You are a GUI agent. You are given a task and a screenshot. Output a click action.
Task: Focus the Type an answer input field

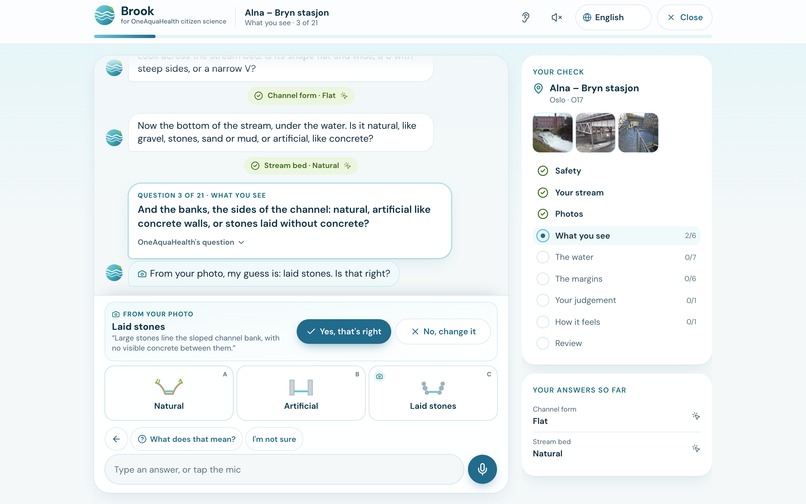284,470
